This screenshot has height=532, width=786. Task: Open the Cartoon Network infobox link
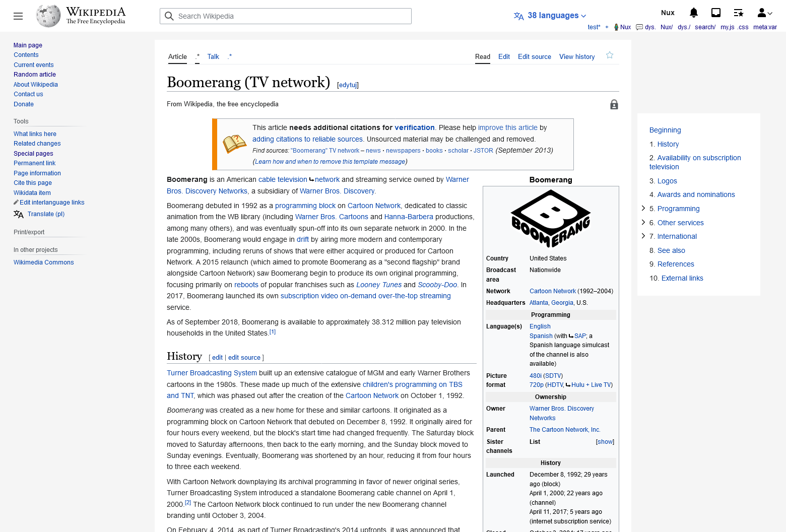pyautogui.click(x=553, y=291)
